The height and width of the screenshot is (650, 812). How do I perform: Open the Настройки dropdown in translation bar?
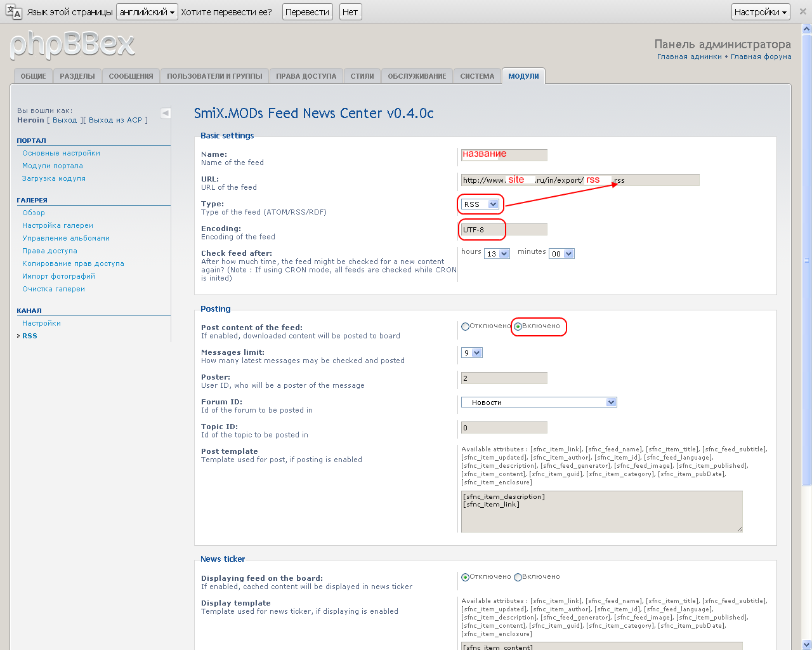760,12
